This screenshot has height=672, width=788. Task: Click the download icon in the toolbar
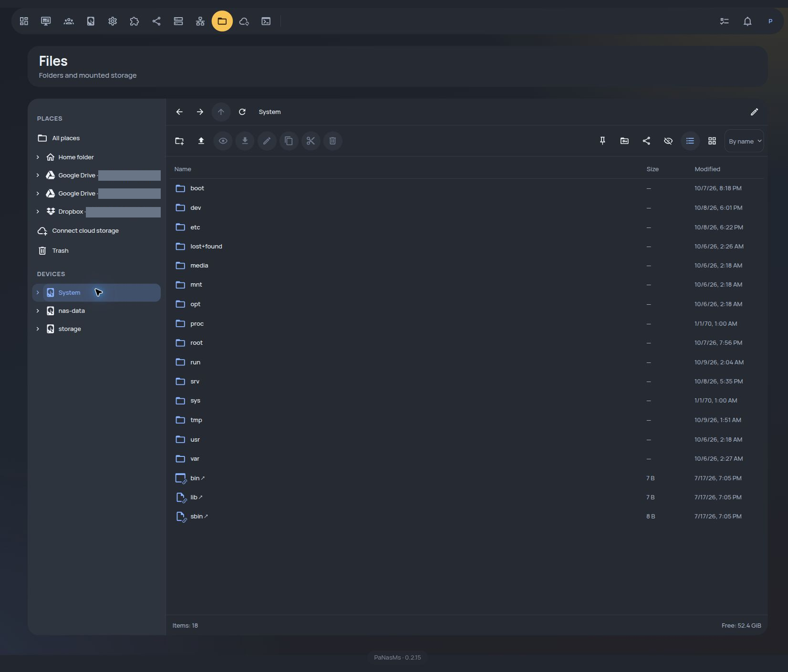245,141
